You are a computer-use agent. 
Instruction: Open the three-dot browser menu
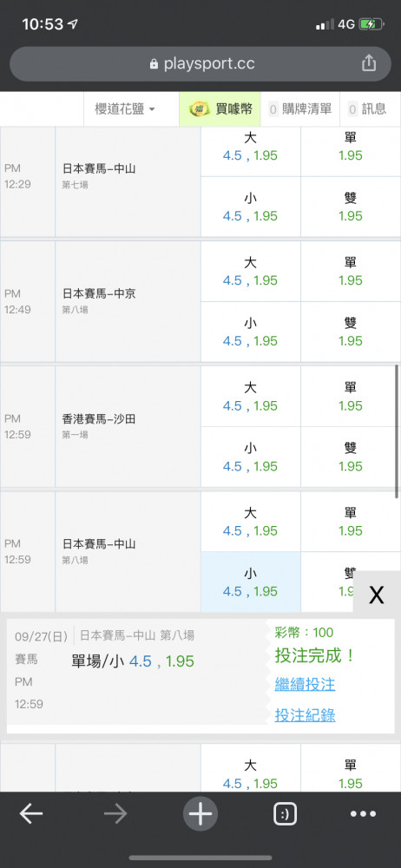click(364, 814)
